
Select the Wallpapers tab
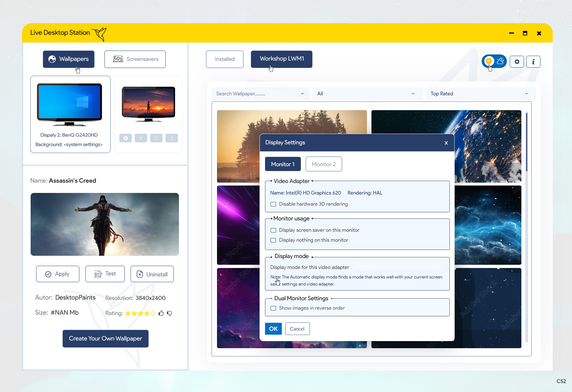point(69,59)
